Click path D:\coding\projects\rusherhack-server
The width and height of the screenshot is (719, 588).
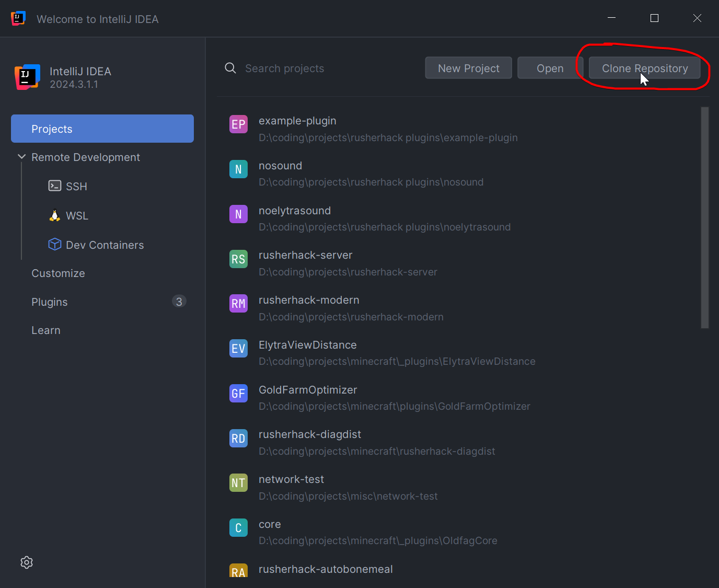pyautogui.click(x=348, y=272)
